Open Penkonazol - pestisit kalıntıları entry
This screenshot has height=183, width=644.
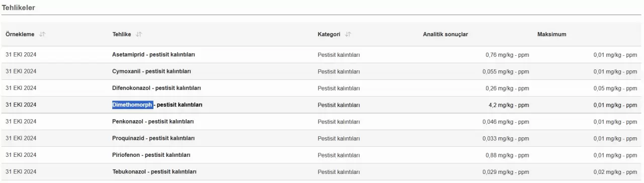tap(153, 122)
